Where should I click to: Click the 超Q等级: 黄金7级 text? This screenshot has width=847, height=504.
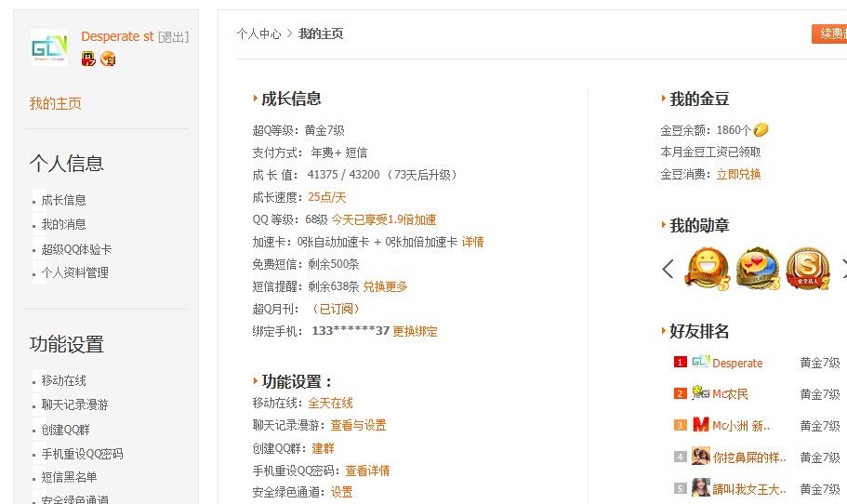point(298,130)
